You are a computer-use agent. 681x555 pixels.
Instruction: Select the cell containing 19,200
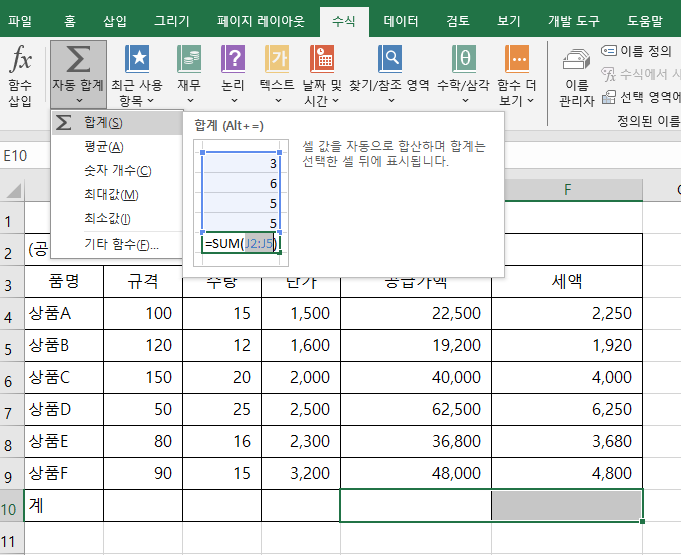click(x=416, y=346)
